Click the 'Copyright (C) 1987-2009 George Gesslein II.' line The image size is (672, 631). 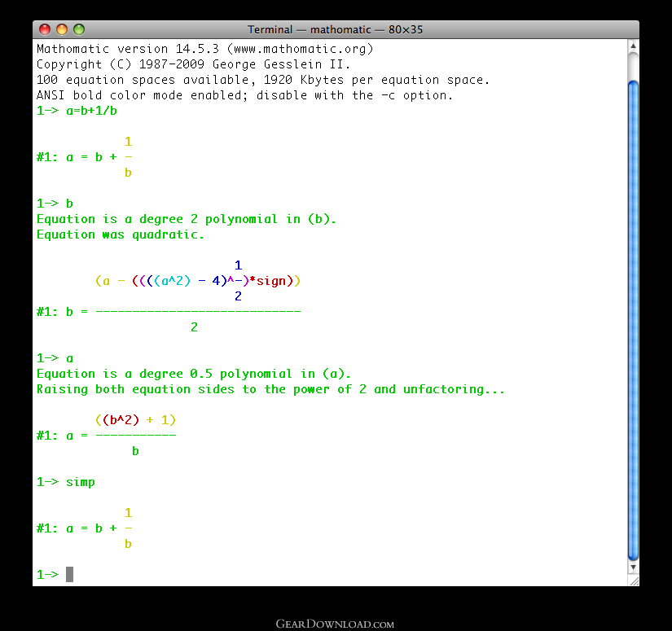pyautogui.click(x=193, y=64)
